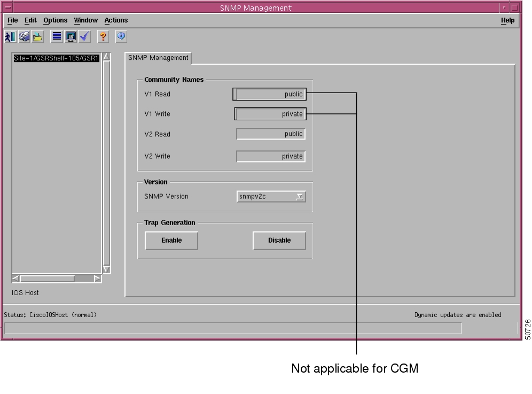Open the Actions menu
This screenshot has width=532, height=394.
point(116,20)
